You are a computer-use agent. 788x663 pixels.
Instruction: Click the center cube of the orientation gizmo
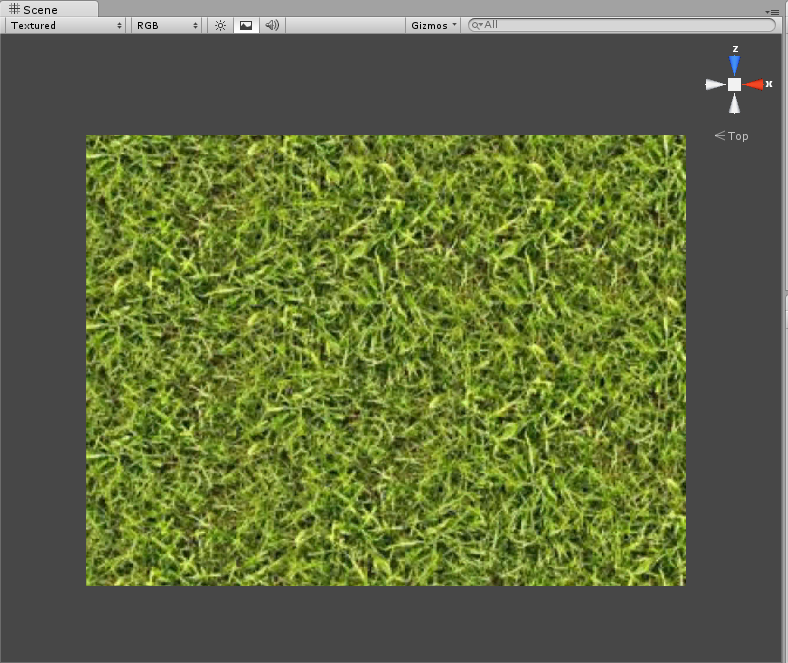tap(735, 85)
